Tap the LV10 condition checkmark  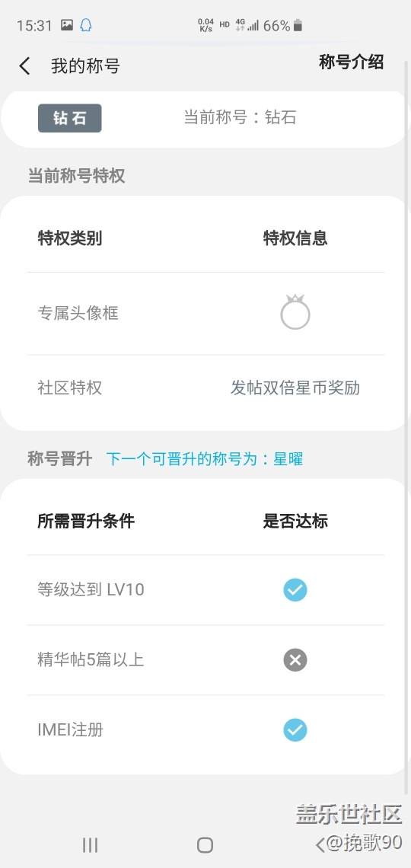pyautogui.click(x=295, y=590)
